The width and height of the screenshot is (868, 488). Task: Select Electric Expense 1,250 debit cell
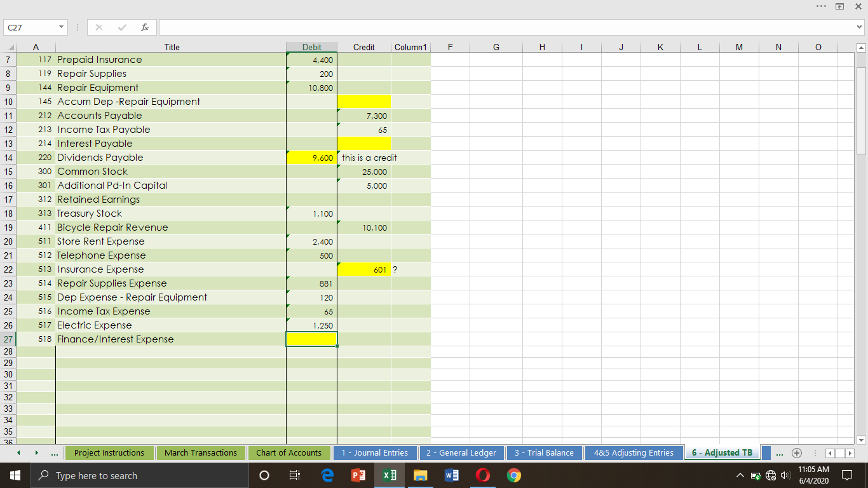311,325
